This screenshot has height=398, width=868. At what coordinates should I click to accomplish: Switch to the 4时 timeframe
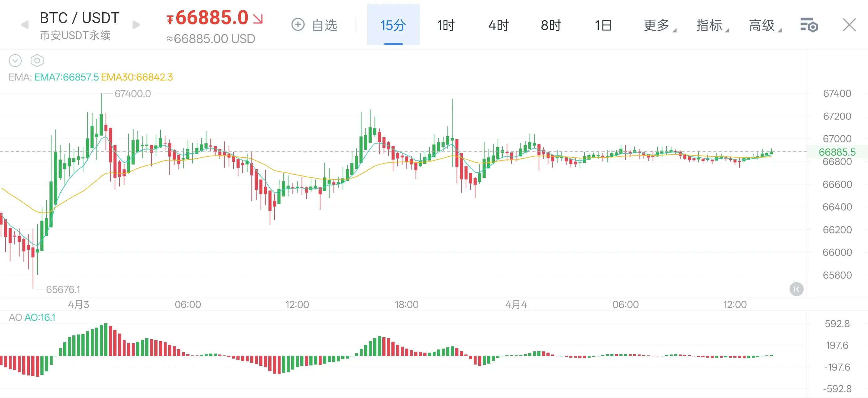pos(499,25)
